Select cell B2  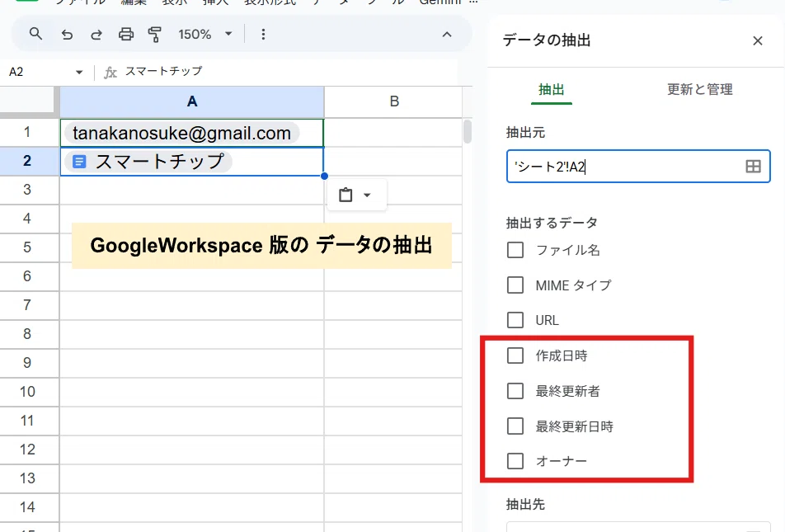pos(393,162)
